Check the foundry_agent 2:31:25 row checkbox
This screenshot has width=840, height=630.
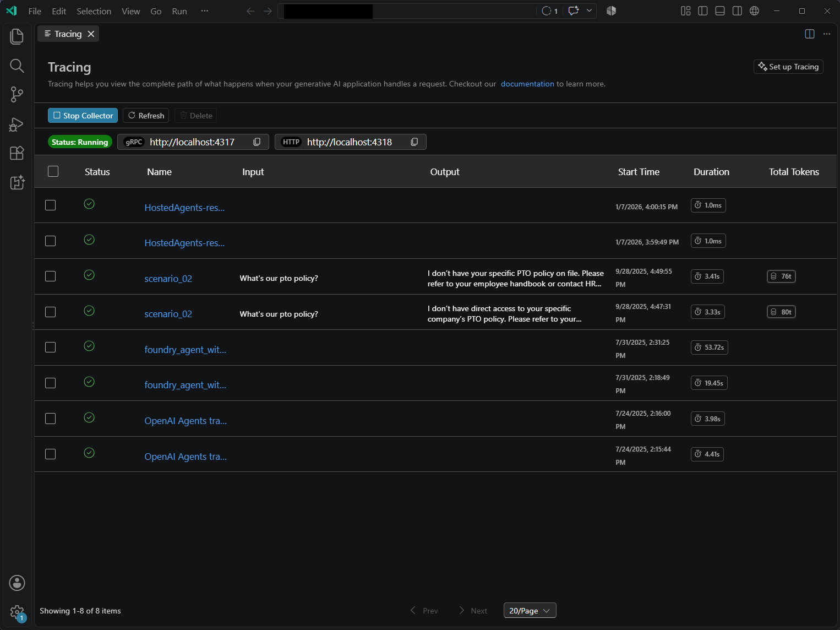click(51, 347)
